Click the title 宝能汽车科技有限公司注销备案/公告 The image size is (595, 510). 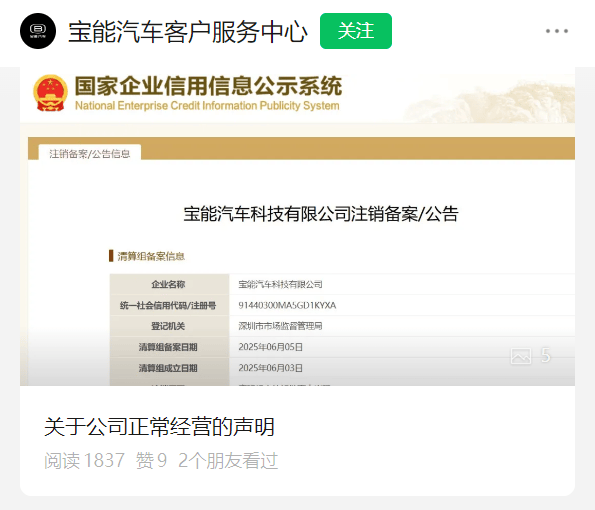click(321, 214)
